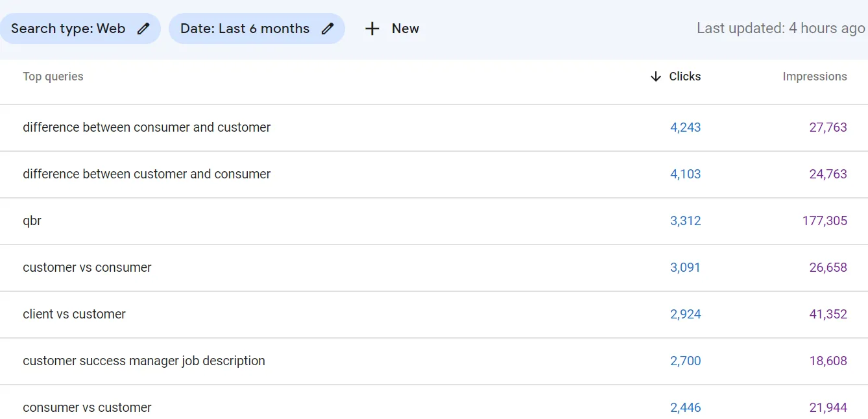Open the 'qbr' query row

[x=32, y=221]
